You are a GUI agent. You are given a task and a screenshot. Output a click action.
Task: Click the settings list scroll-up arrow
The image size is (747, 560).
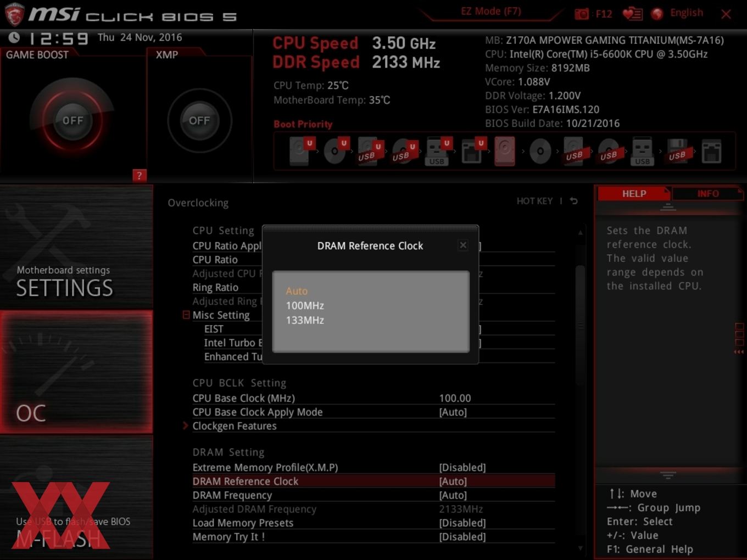[x=580, y=233]
